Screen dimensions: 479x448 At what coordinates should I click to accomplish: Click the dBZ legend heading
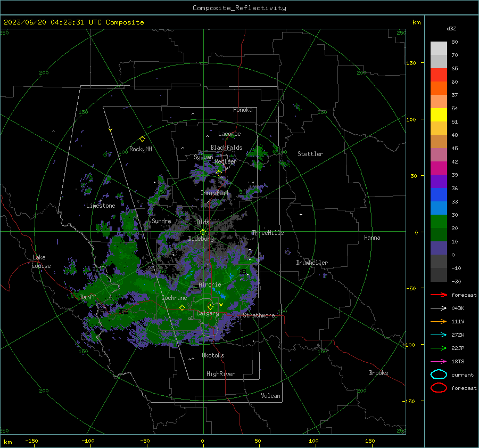coord(451,29)
